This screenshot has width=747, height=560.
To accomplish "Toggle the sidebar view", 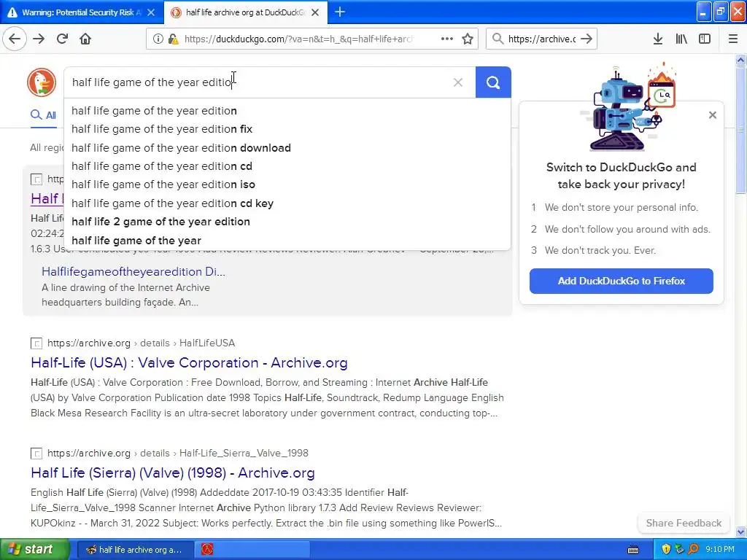I will [705, 39].
